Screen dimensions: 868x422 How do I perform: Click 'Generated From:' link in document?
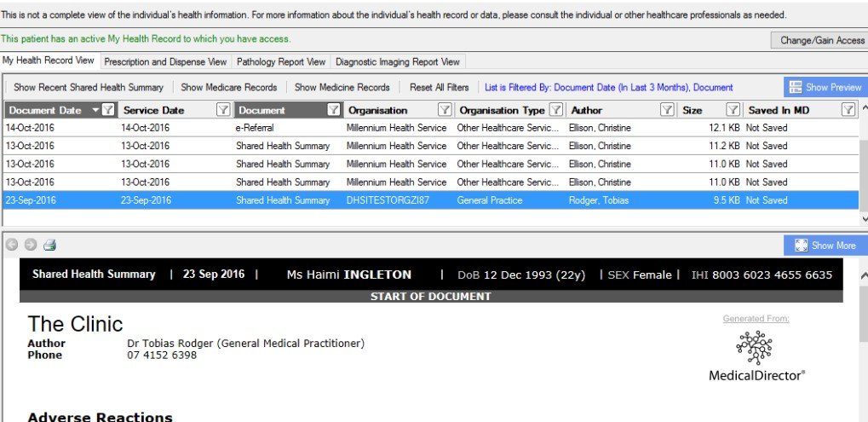click(756, 319)
